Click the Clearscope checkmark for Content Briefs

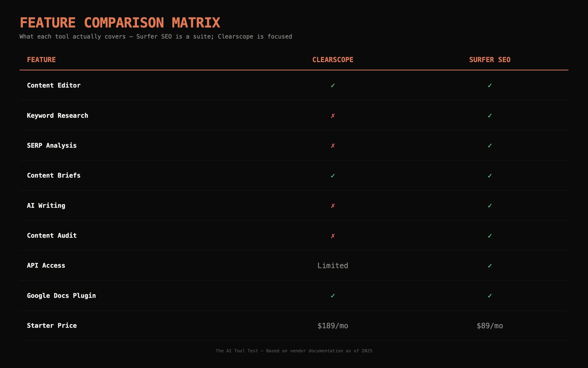(x=333, y=176)
